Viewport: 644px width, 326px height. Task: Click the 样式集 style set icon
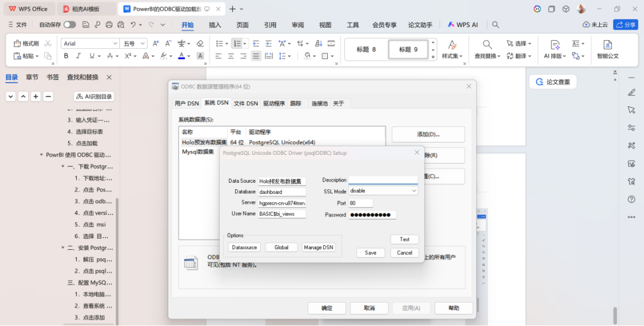[x=452, y=49]
